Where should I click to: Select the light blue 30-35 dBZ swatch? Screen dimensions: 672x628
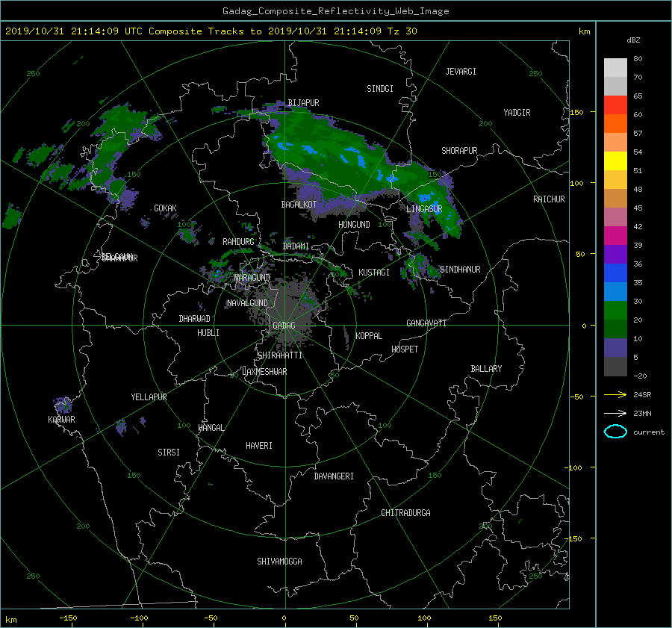615,291
